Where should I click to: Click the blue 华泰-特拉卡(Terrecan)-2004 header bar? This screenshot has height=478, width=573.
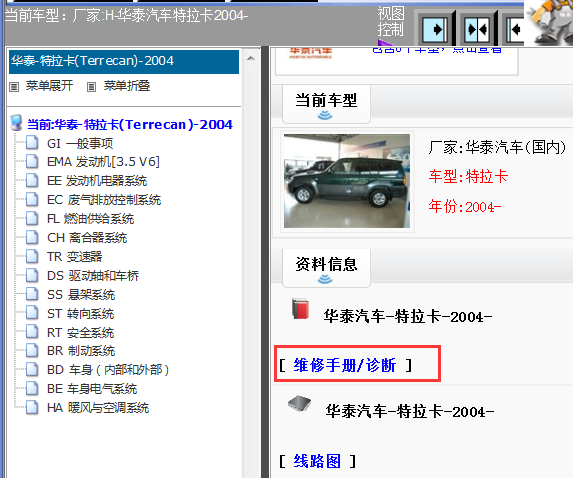tap(124, 61)
